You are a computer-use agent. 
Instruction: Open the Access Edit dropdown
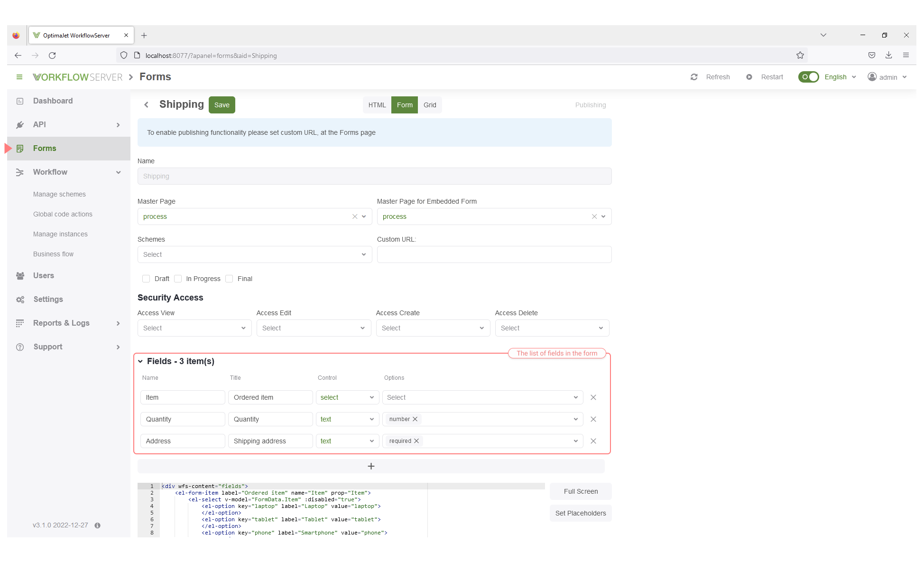click(x=314, y=328)
